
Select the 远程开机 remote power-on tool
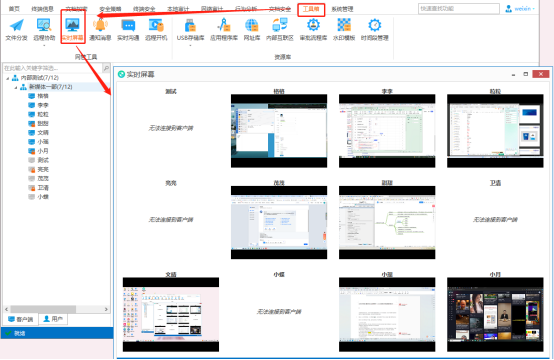click(x=156, y=29)
